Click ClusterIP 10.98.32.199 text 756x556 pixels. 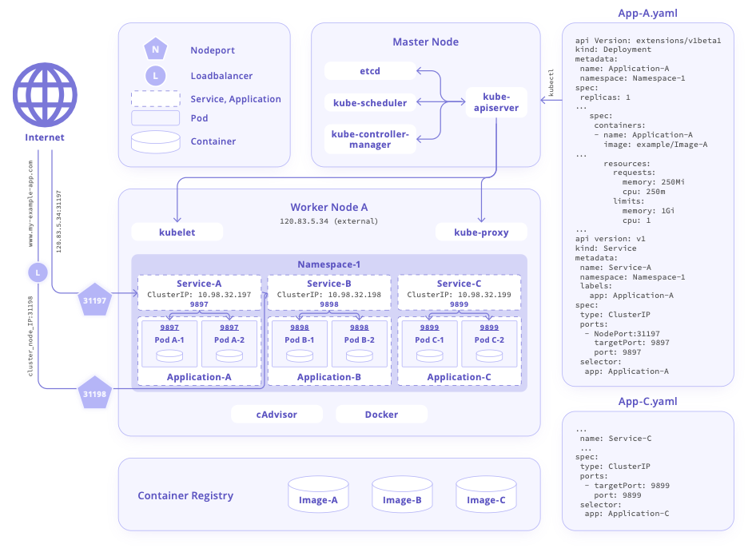click(459, 295)
